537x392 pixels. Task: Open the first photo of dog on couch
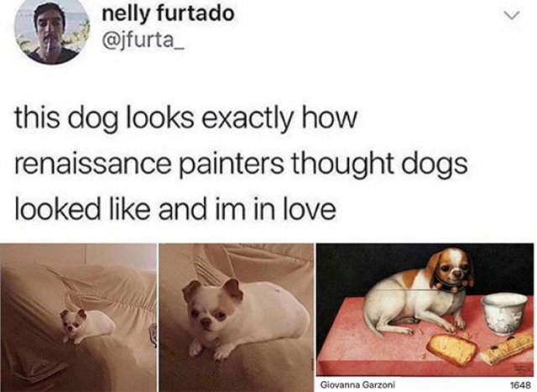[78, 317]
